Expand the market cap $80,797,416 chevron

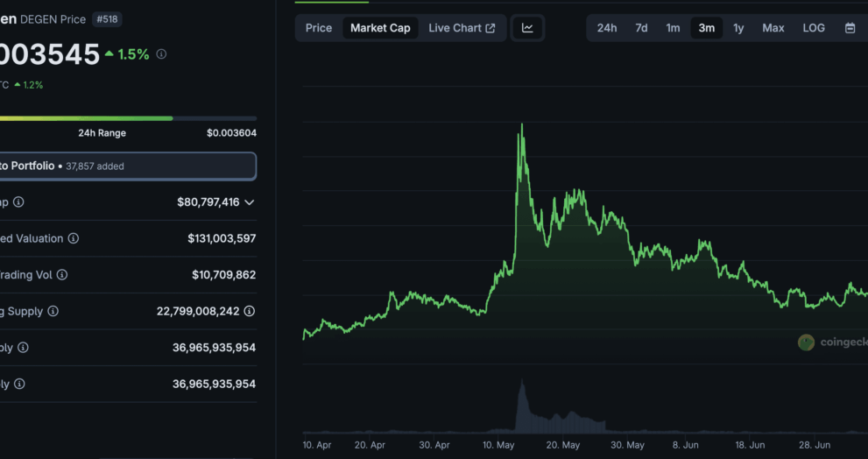coord(250,202)
